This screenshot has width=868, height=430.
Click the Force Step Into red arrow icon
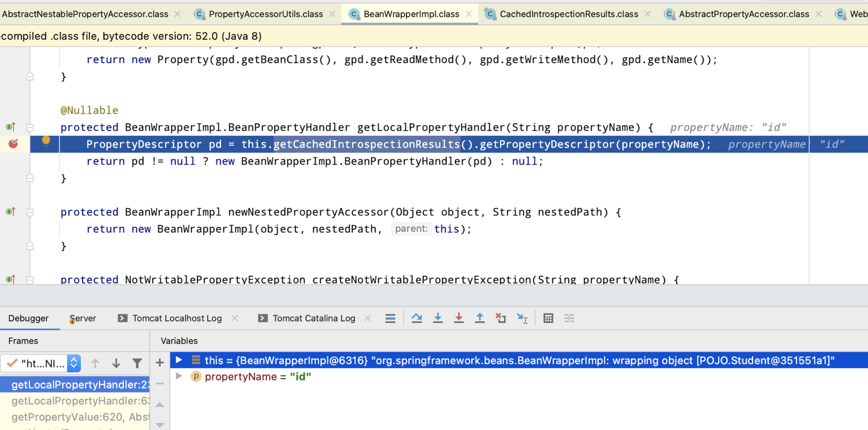click(459, 318)
